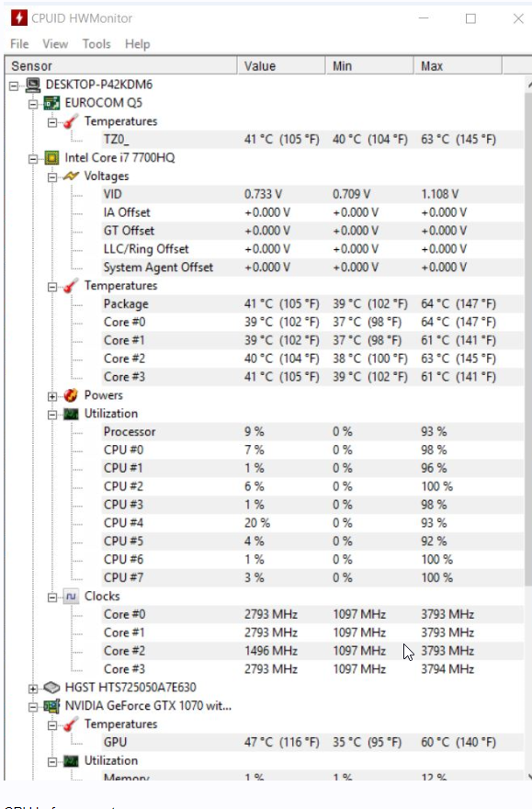Screen dimensions: 532x809
Task: Click the Intel Core i7 7700HQ chip icon
Action: click(x=51, y=158)
